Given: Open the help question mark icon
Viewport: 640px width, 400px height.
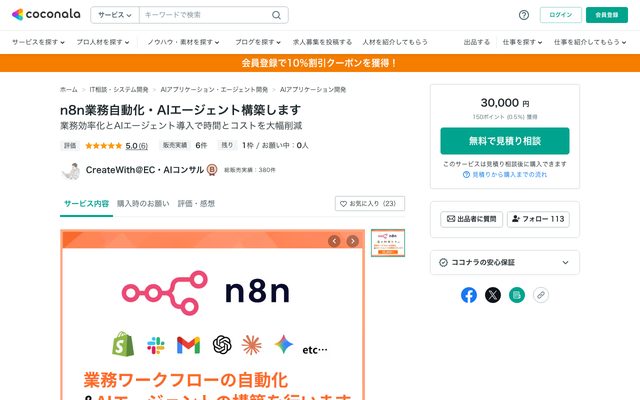Looking at the screenshot, I should click(x=524, y=15).
